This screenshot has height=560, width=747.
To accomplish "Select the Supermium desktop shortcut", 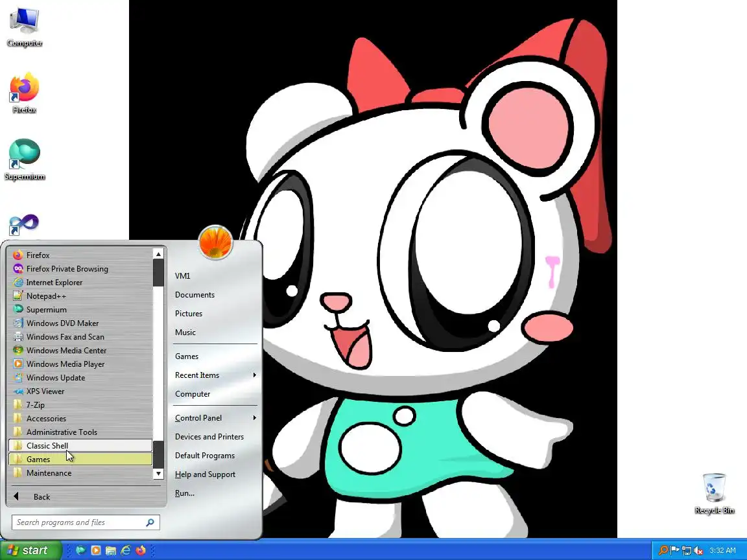I will 24,160.
